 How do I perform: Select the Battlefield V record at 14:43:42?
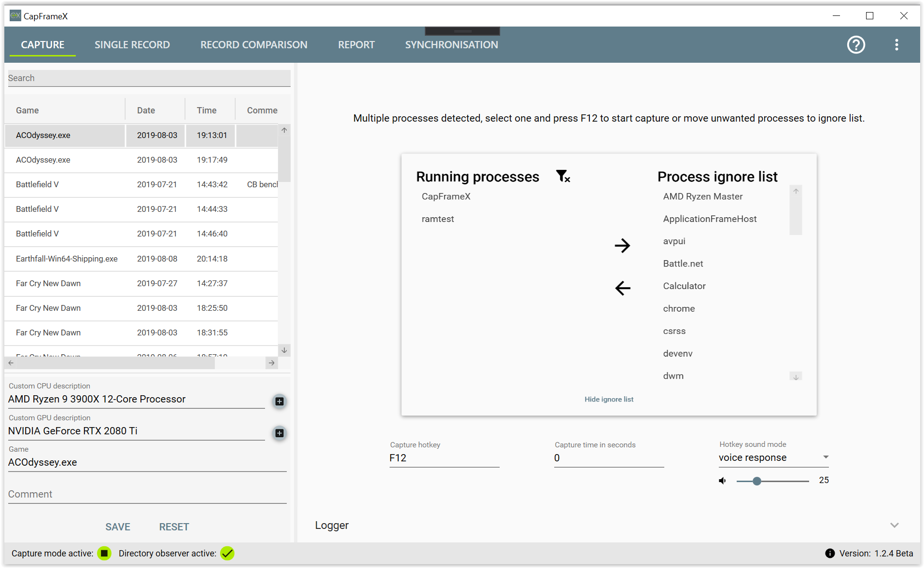click(x=141, y=185)
